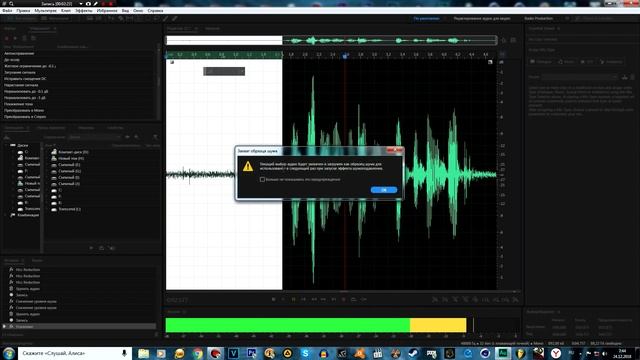Viewport: 640px width, 360px height.
Task: Open Google Chrome from taskbar
Action: (x=198, y=353)
